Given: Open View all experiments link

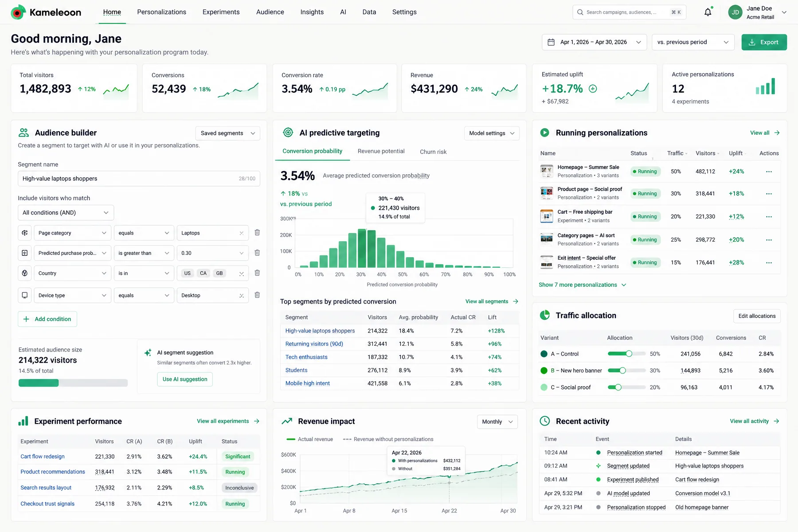Looking at the screenshot, I should point(228,421).
